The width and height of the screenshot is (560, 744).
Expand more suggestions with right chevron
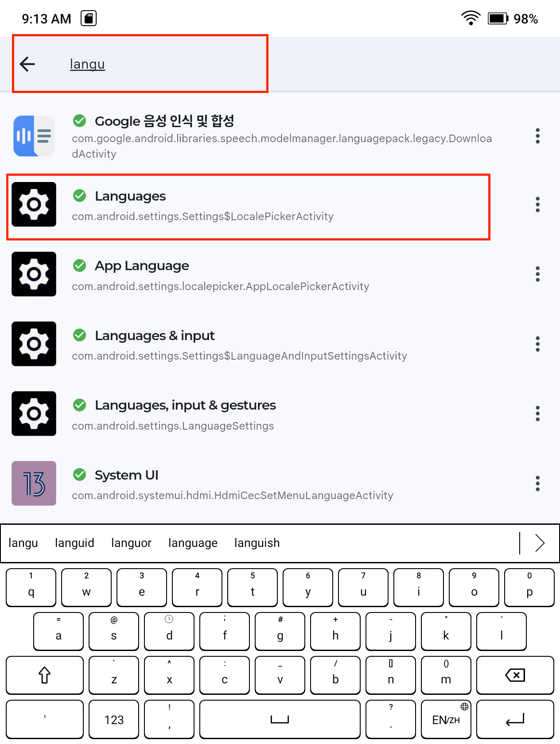pos(539,543)
